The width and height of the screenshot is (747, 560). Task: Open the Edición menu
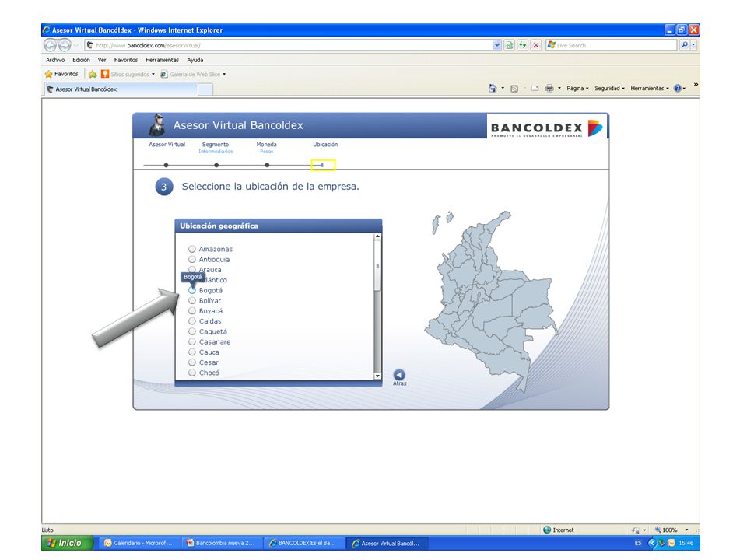81,60
